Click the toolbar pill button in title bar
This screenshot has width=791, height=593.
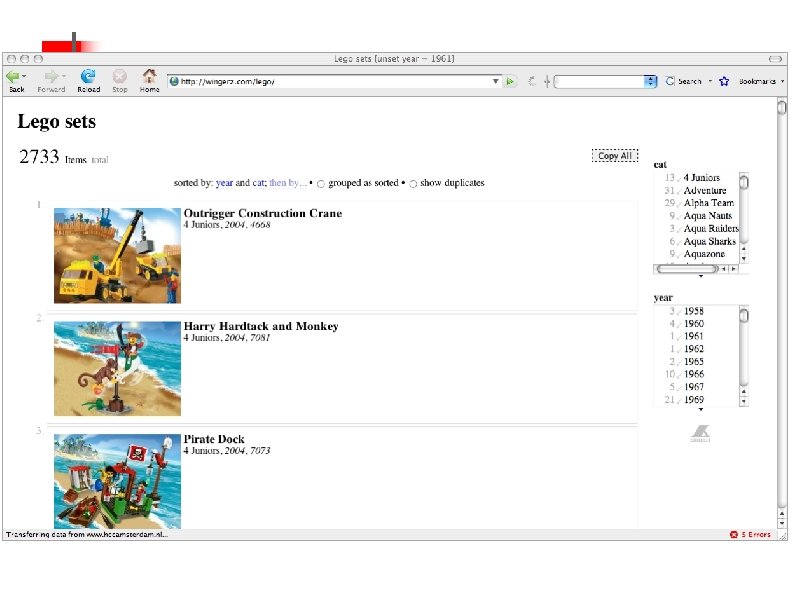tap(775, 59)
